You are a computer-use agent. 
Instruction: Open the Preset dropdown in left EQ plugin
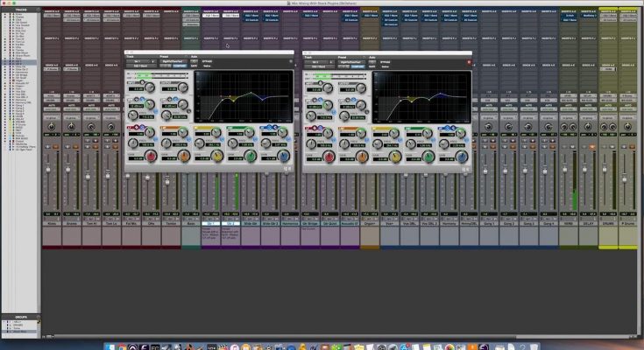[x=173, y=63]
